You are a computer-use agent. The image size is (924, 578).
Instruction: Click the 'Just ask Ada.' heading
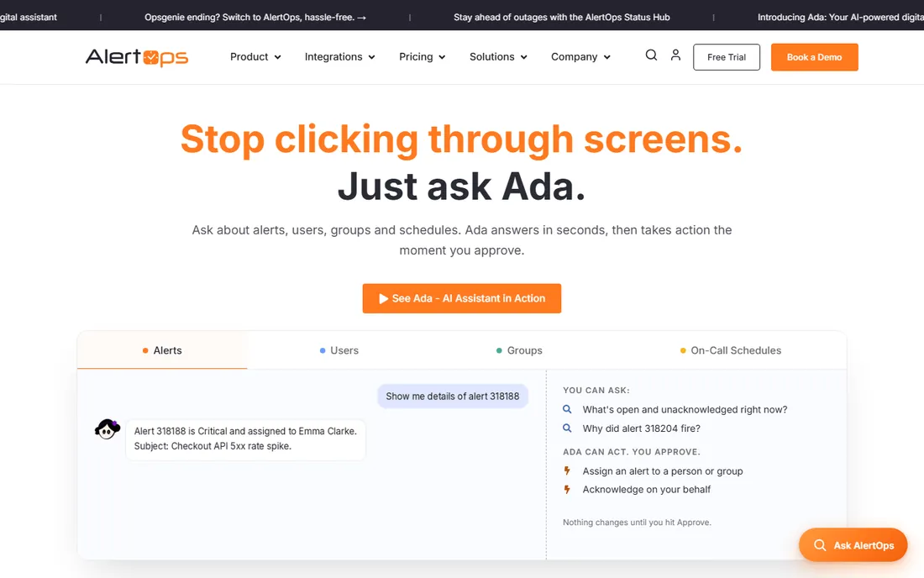(461, 187)
